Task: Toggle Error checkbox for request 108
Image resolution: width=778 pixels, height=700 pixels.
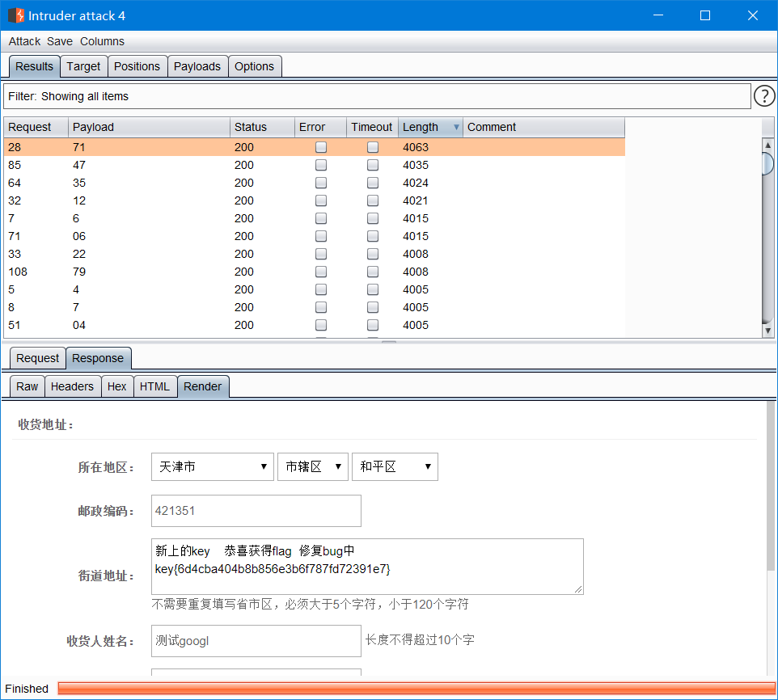Action: (321, 272)
